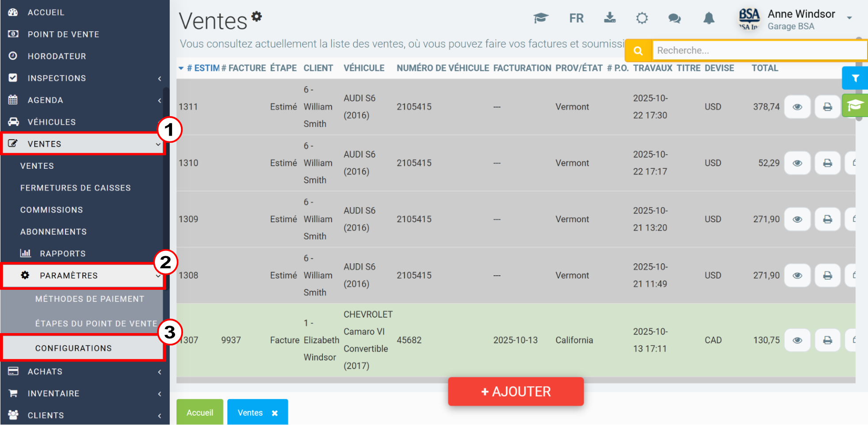Focus the Recherche search field
Viewport: 868px width, 425px height.
coord(760,50)
